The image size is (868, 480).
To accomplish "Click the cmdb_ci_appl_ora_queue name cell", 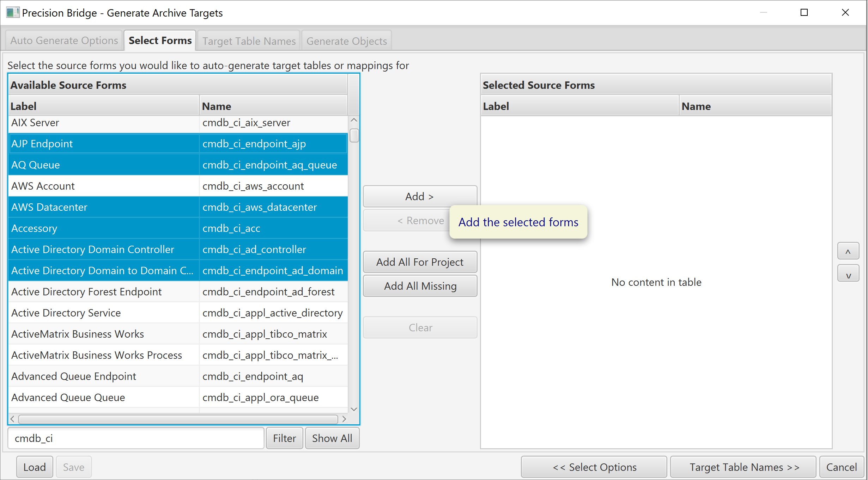I will (x=274, y=397).
